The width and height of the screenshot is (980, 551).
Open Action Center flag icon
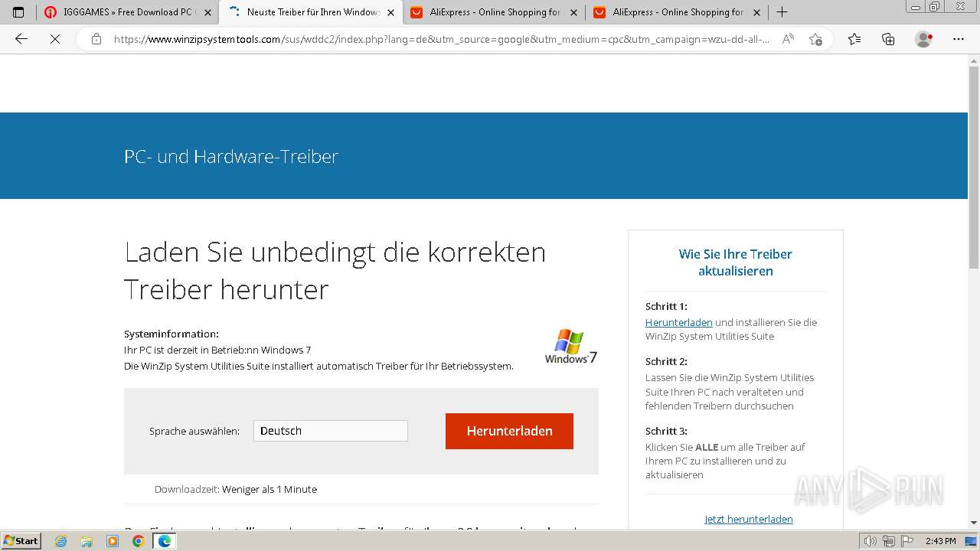pyautogui.click(x=906, y=541)
